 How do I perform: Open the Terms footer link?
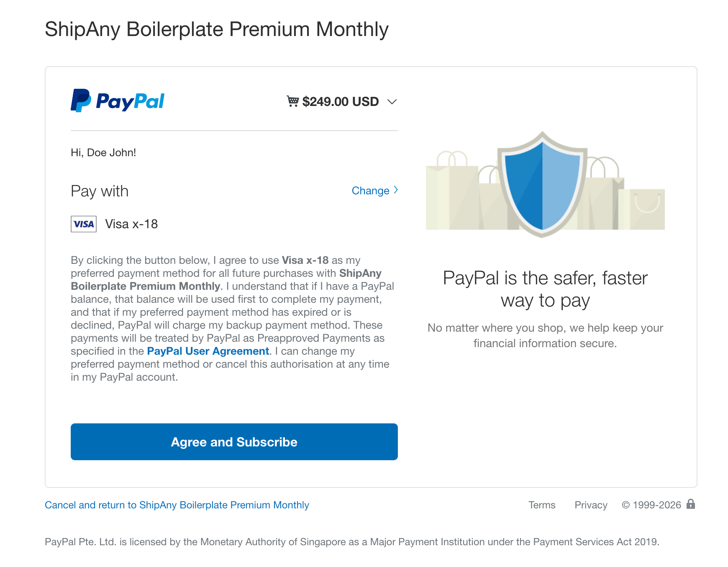coord(542,505)
